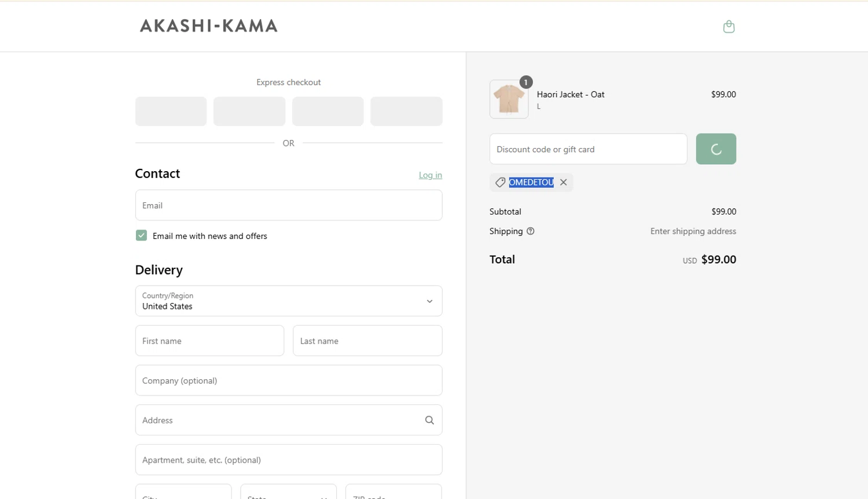This screenshot has height=499, width=868.
Task: Click the Enter shipping address text
Action: tap(693, 231)
